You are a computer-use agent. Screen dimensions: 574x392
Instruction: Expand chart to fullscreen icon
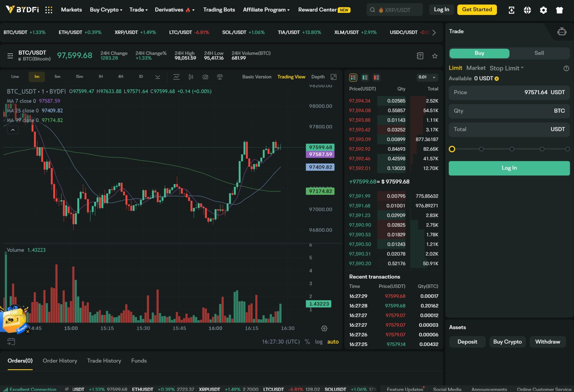pyautogui.click(x=334, y=77)
